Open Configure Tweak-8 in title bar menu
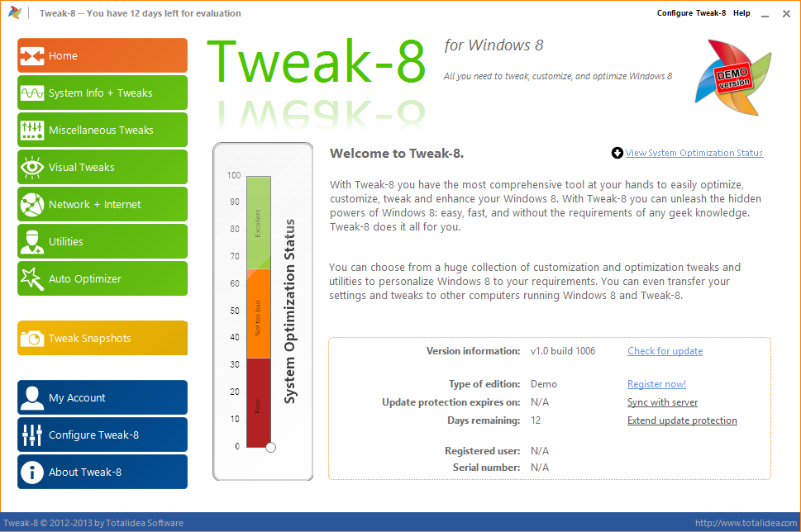Viewport: 801px width, 532px height. (x=691, y=13)
